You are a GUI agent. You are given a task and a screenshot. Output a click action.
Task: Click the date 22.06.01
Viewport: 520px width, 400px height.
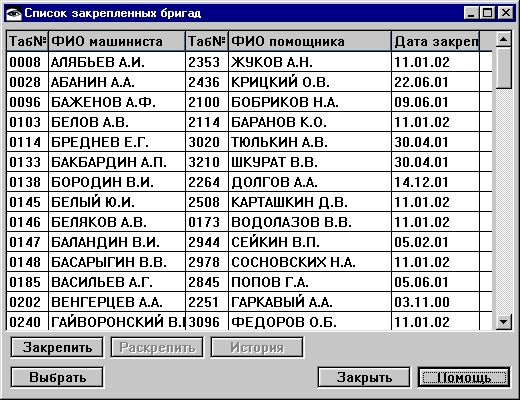[x=422, y=82]
